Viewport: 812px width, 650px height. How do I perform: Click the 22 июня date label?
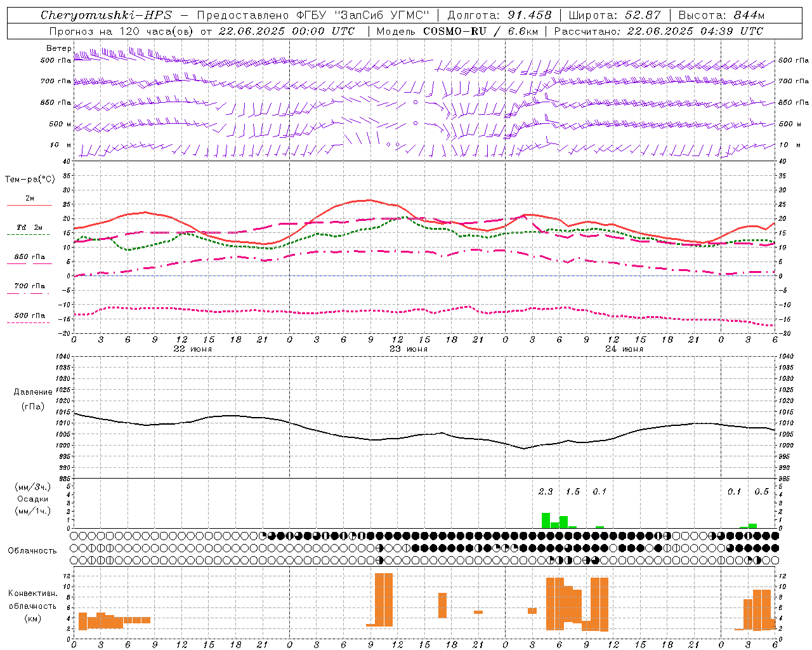pos(193,348)
